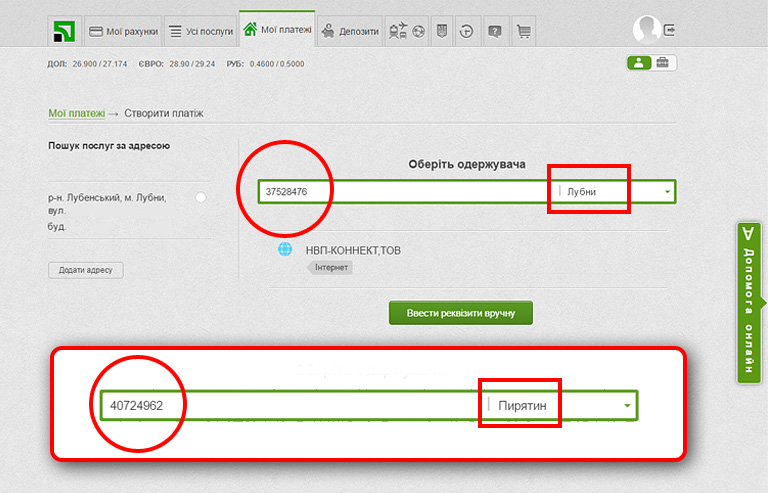The image size is (768, 493).
Task: Open the clock history icon in toolbar
Action: 467,32
